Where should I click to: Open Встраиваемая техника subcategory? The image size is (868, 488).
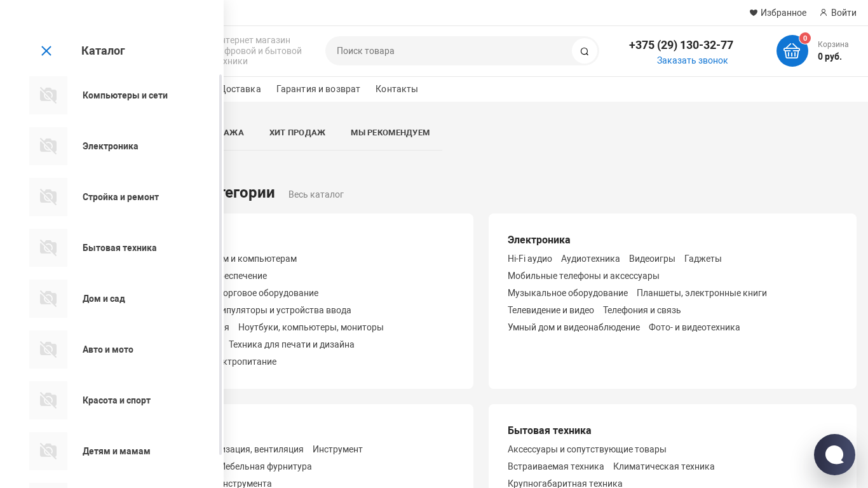556,466
